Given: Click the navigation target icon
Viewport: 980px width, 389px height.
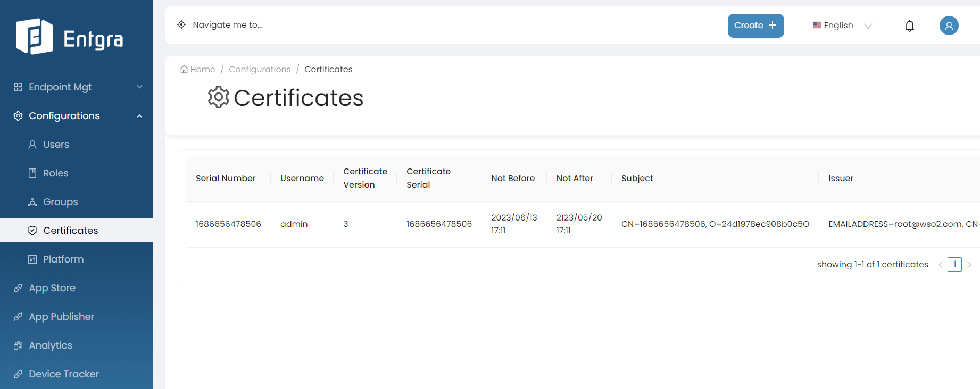Looking at the screenshot, I should click(x=181, y=24).
